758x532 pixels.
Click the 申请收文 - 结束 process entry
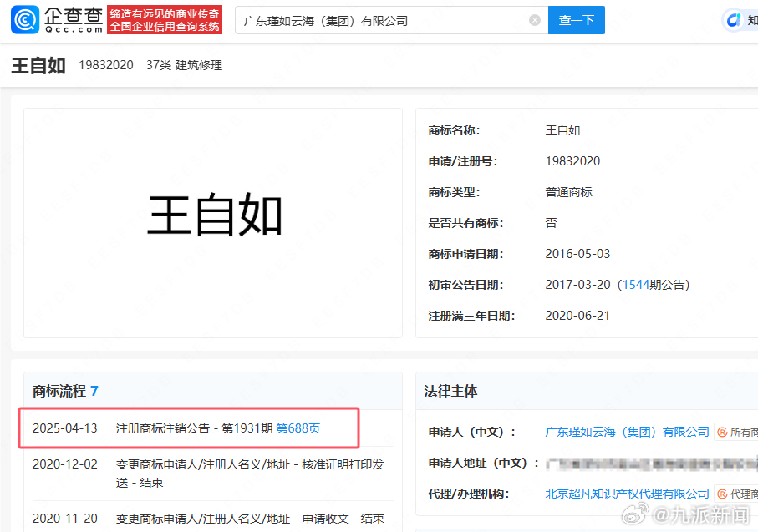pos(250,519)
